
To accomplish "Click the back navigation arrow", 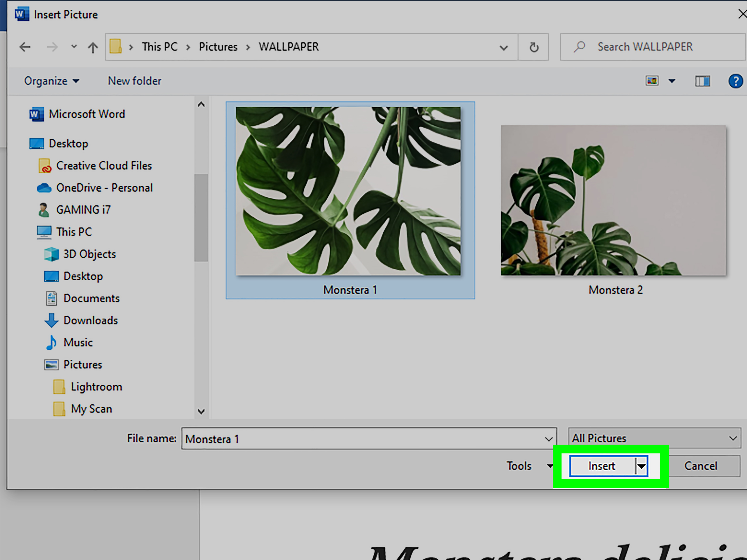I will click(x=25, y=47).
